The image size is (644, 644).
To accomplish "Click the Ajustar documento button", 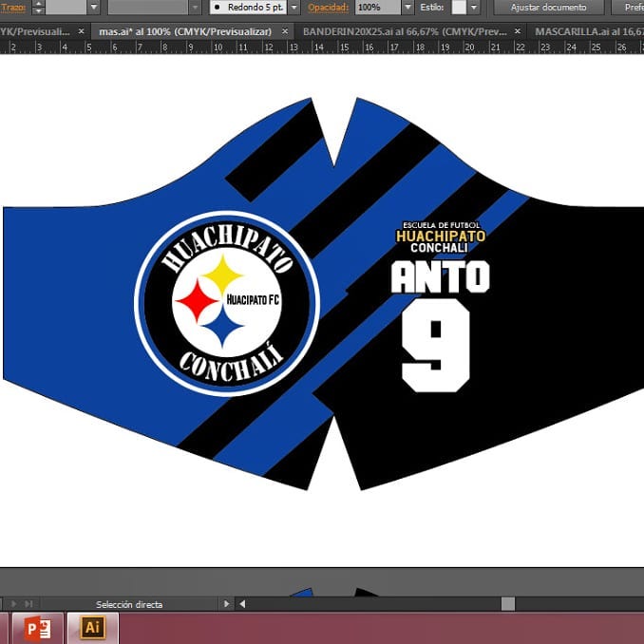I will 548,7.
